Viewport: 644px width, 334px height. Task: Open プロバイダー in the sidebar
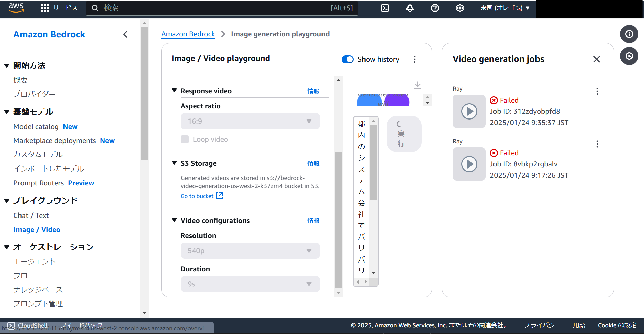(34, 94)
